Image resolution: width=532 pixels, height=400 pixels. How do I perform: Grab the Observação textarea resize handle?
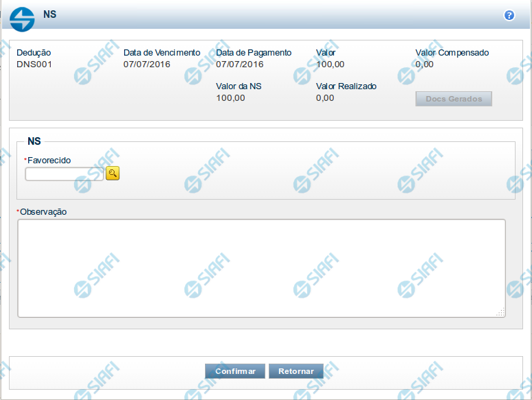[500, 312]
